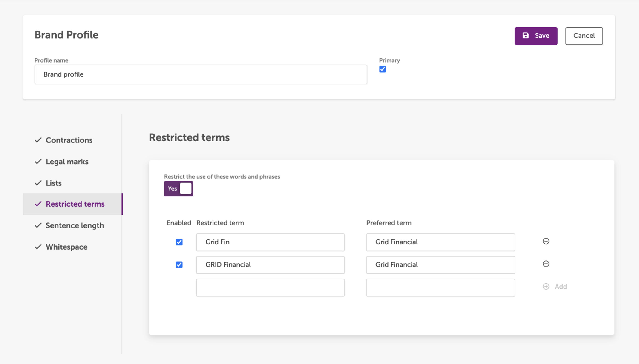Click the empty preferred term field
The image size is (639, 364).
pos(440,288)
